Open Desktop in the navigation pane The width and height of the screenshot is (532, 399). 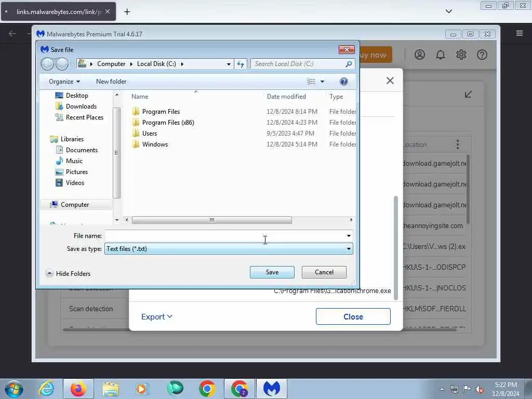pyautogui.click(x=77, y=96)
